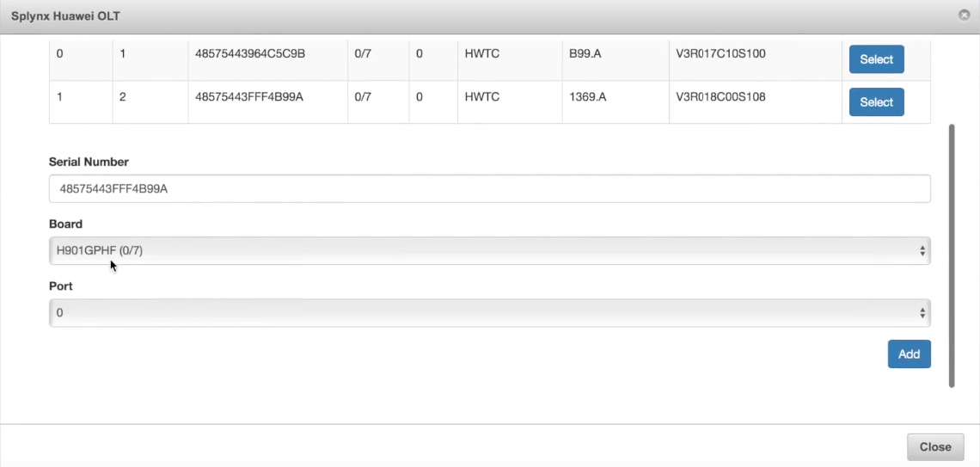Click the serial number cell 48575443964C5C9B

250,54
